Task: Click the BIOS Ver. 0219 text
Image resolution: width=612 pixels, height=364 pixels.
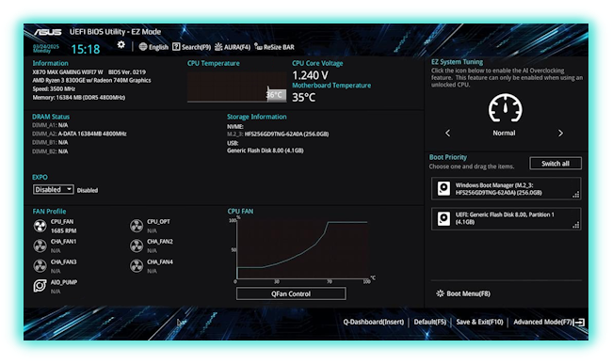Action: [x=127, y=72]
